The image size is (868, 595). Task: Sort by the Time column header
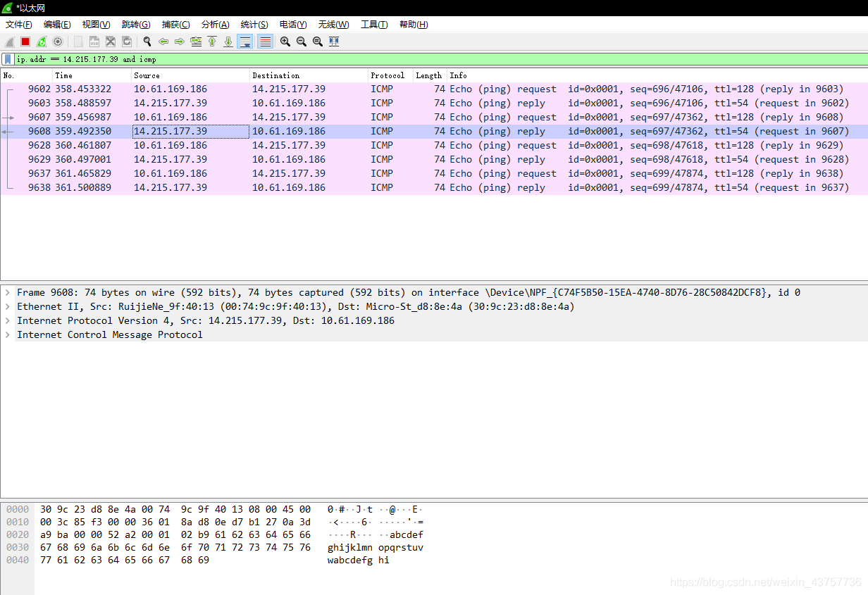(x=92, y=75)
